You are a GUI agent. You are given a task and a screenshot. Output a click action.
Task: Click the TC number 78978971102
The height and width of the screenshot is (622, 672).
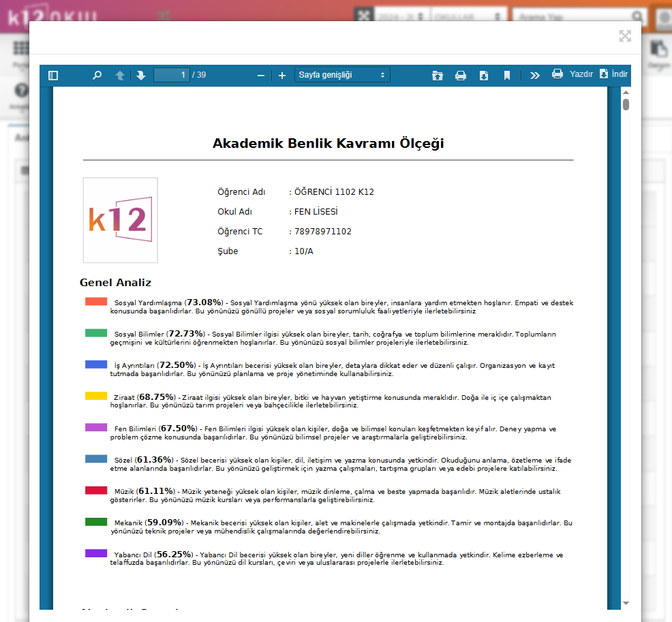coord(323,232)
